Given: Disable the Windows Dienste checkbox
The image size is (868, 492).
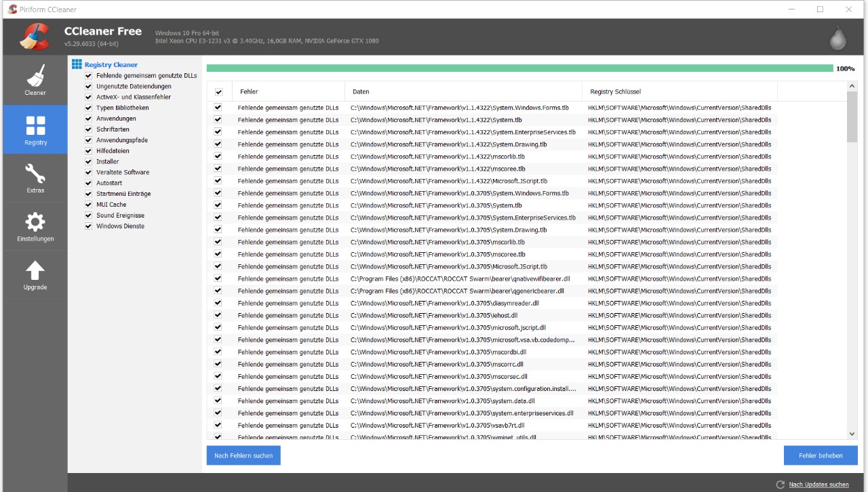Looking at the screenshot, I should 88,226.
